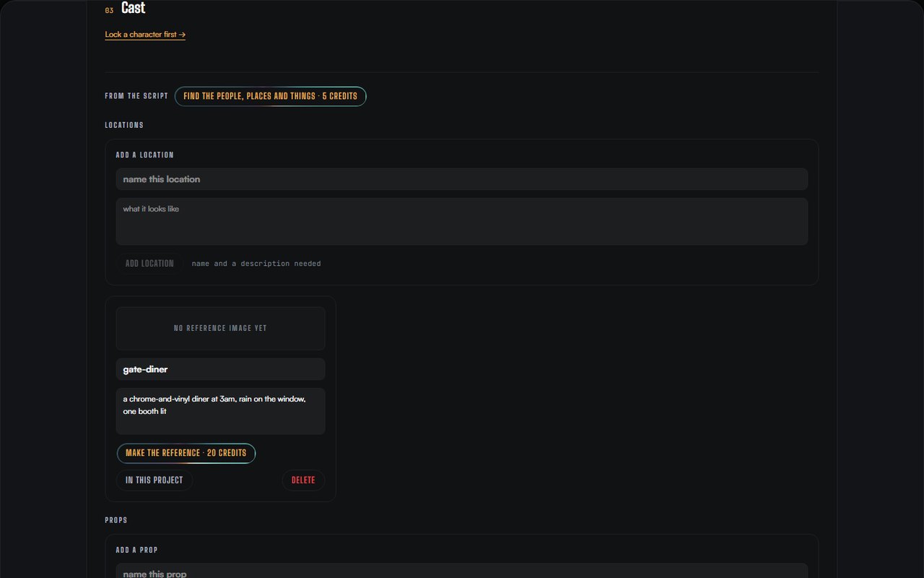Click the 'Cast' section heading
The height and width of the screenshot is (578, 924).
click(x=134, y=8)
